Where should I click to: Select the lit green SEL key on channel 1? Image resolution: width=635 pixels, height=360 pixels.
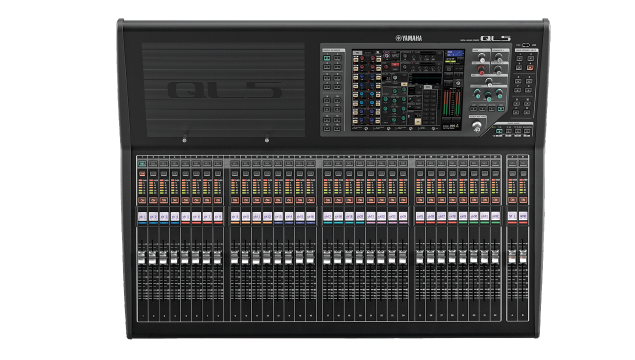[x=142, y=164]
